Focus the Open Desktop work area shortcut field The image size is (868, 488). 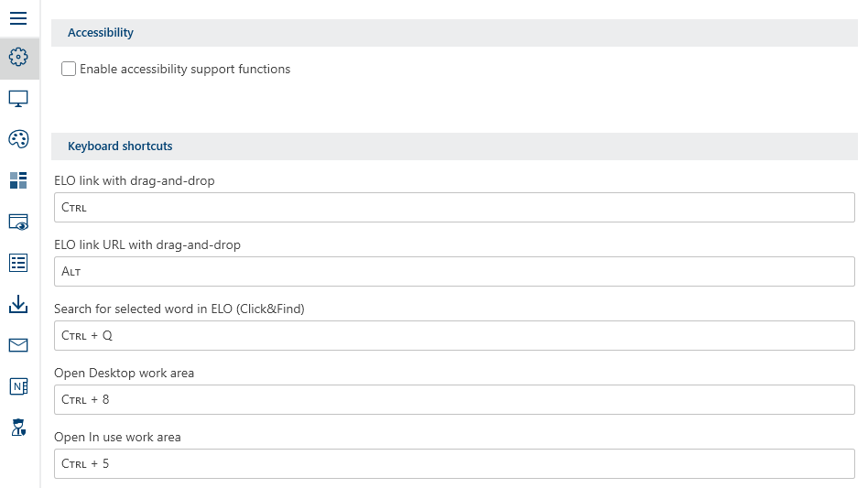point(454,399)
